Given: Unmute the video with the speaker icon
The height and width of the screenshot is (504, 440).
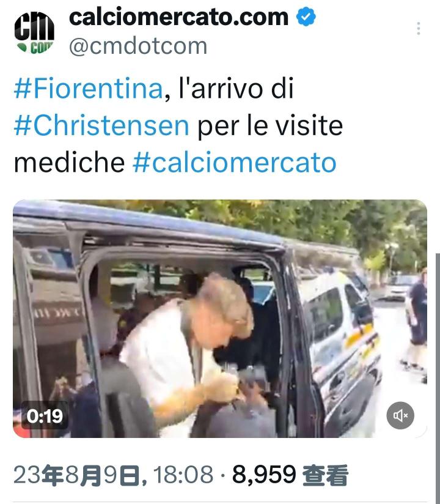Looking at the screenshot, I should click(x=400, y=415).
